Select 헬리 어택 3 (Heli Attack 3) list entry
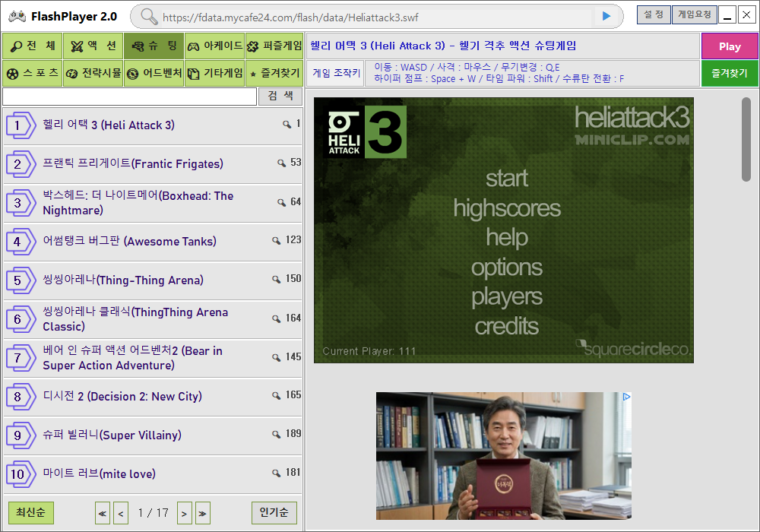The height and width of the screenshot is (532, 760). [153, 126]
